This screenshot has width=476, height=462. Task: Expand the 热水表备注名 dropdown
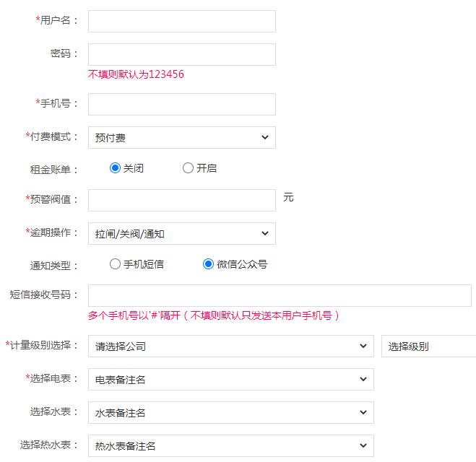click(x=230, y=445)
